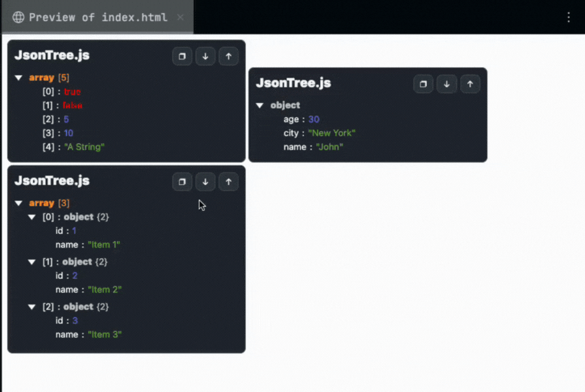Viewport: 585px width, 392px height.
Task: Click JsonTree.js title above object tree
Action: [293, 83]
